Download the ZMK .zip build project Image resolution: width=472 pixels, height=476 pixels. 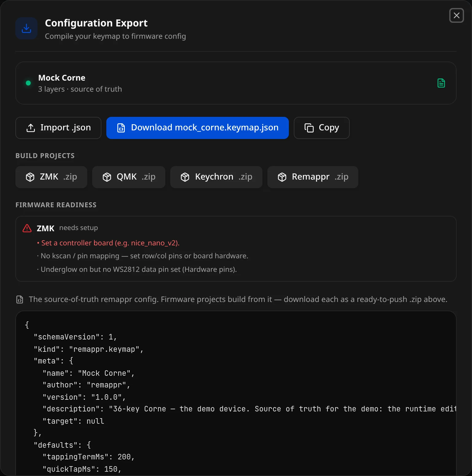click(51, 177)
